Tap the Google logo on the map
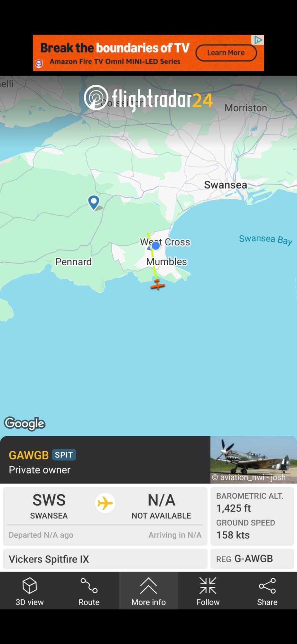Screen dimensions: 297x644 point(25,423)
